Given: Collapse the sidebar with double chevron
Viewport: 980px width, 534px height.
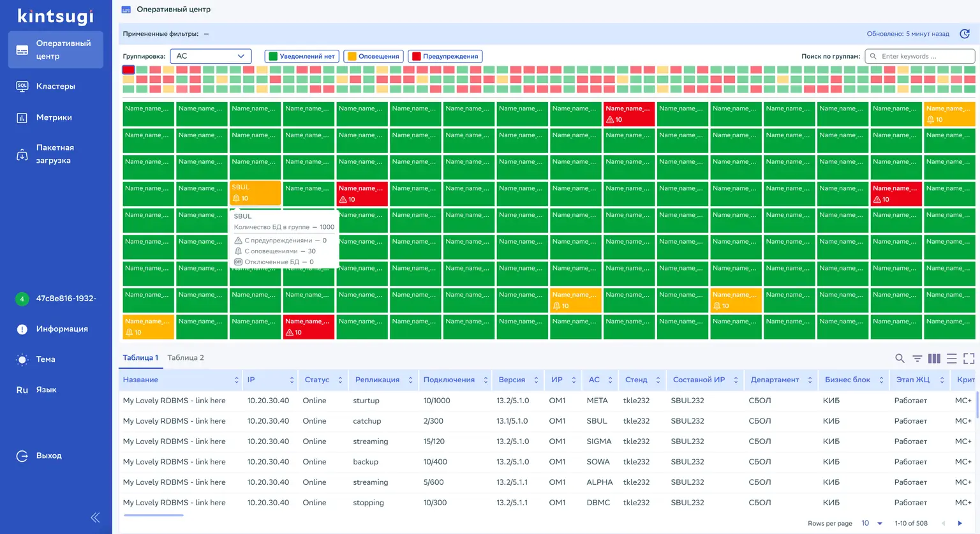Looking at the screenshot, I should 95,517.
